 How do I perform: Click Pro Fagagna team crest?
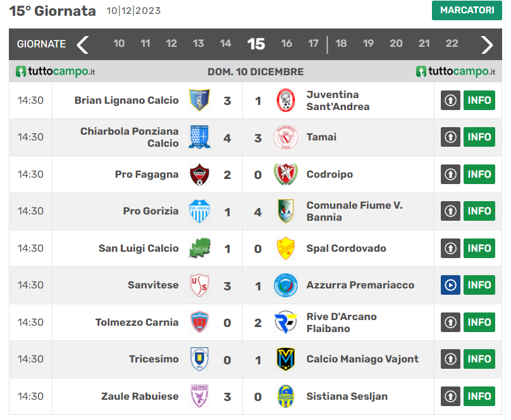[199, 174]
